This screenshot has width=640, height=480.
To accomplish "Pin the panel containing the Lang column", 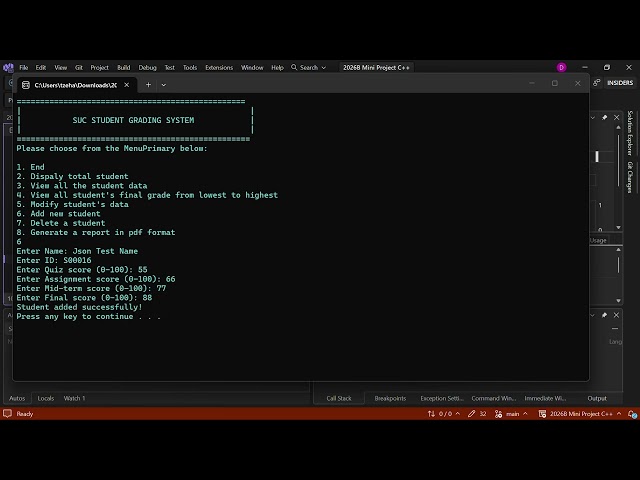I will point(604,315).
